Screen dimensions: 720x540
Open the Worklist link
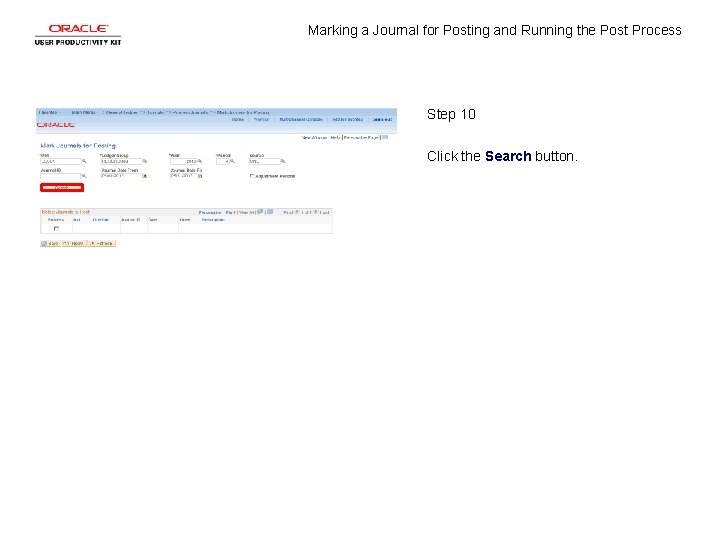click(261, 119)
